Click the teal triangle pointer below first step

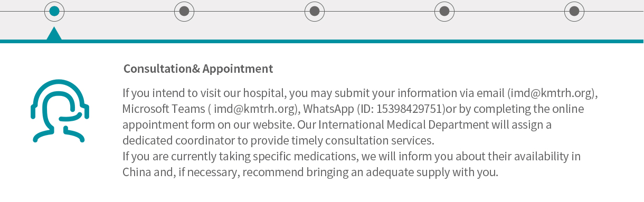click(54, 33)
